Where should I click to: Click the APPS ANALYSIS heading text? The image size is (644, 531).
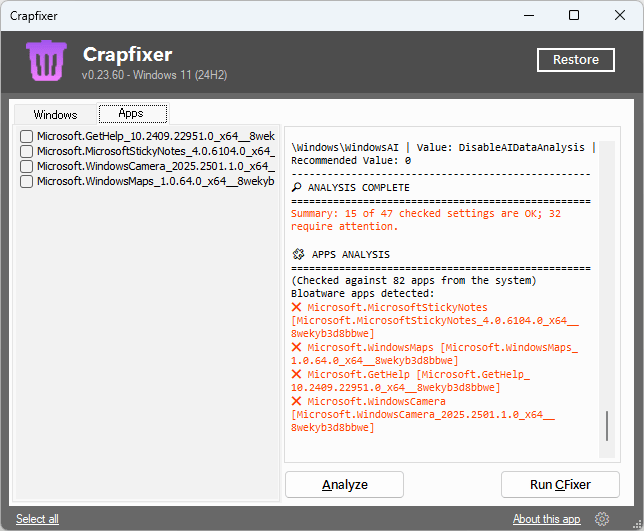[x=350, y=255]
